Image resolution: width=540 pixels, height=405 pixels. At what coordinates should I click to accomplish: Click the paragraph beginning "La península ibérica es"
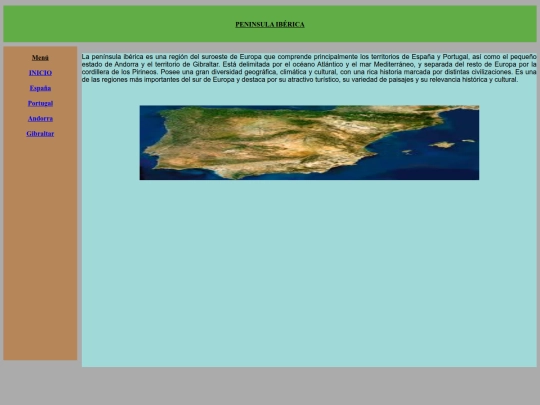tap(309, 68)
